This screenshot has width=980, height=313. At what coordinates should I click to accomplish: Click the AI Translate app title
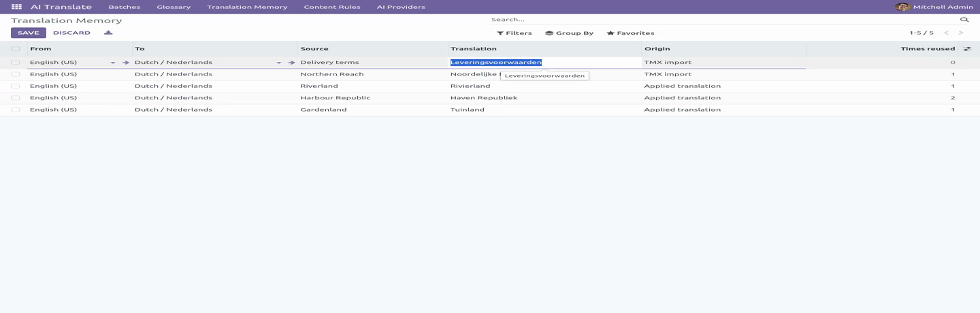[x=61, y=7]
